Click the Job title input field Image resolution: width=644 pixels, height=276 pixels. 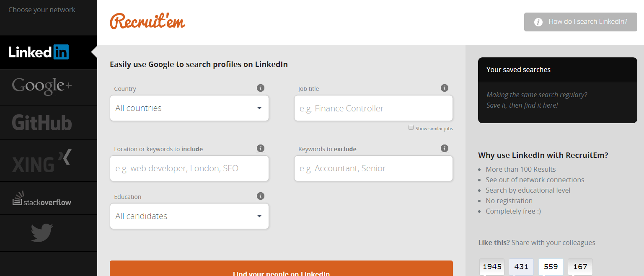click(x=373, y=108)
